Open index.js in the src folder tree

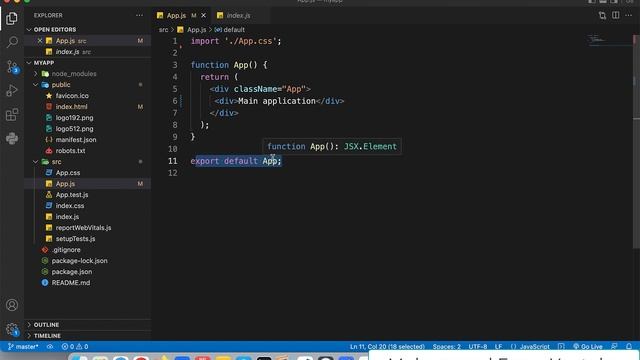67,217
